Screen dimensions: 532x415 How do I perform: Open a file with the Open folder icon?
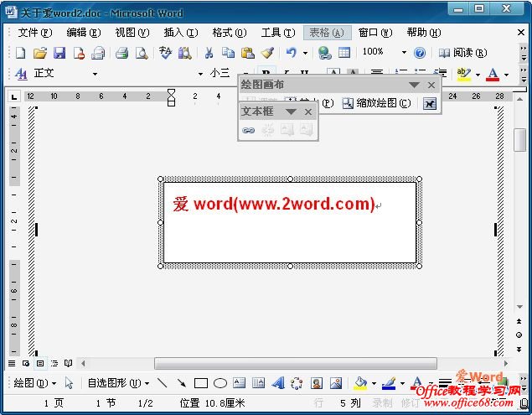tap(40, 53)
